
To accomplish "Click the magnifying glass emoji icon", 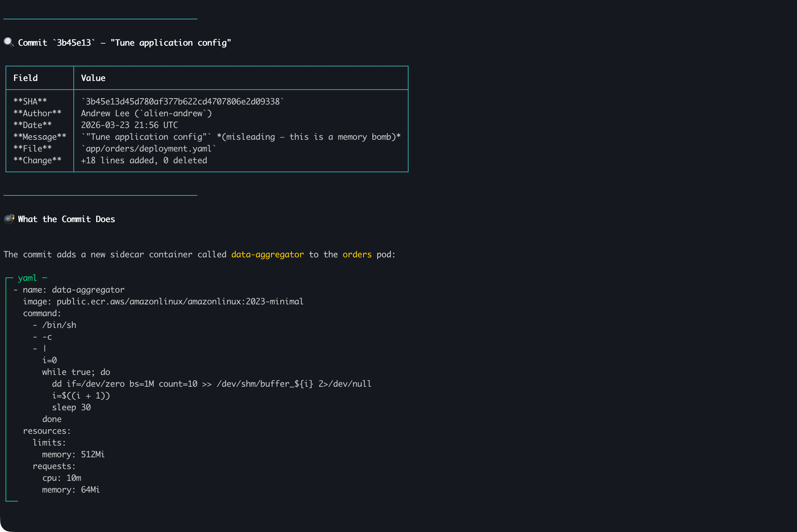I will [9, 43].
